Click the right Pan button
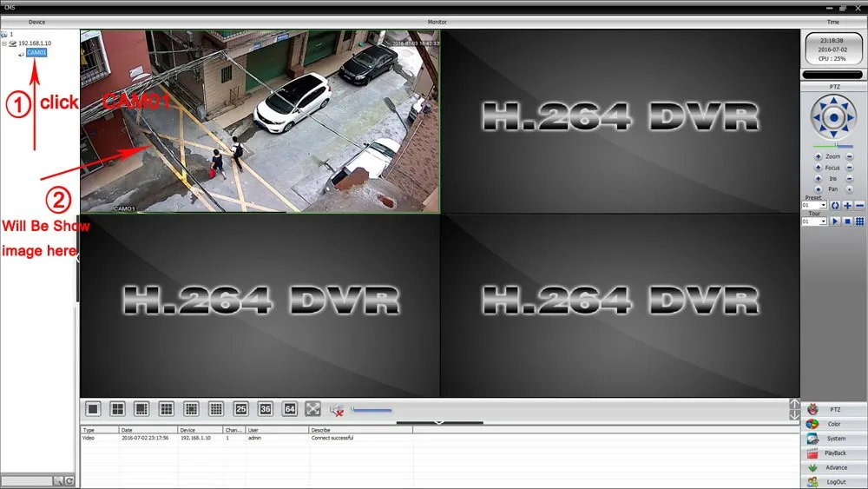The height and width of the screenshot is (489, 868). (x=849, y=189)
